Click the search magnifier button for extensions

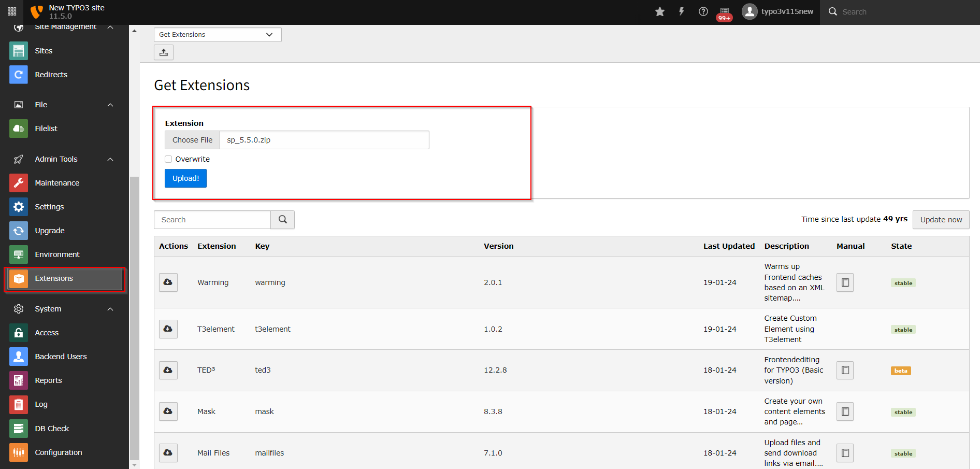pyautogui.click(x=282, y=220)
